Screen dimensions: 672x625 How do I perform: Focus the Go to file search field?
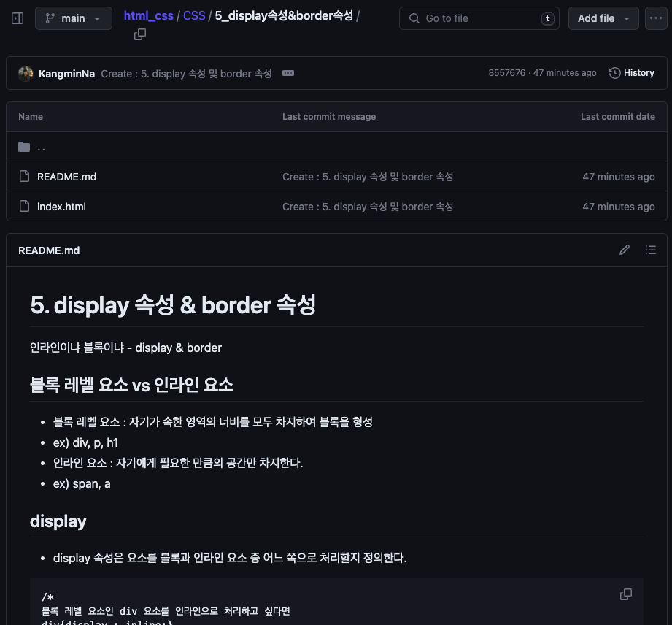pos(479,18)
